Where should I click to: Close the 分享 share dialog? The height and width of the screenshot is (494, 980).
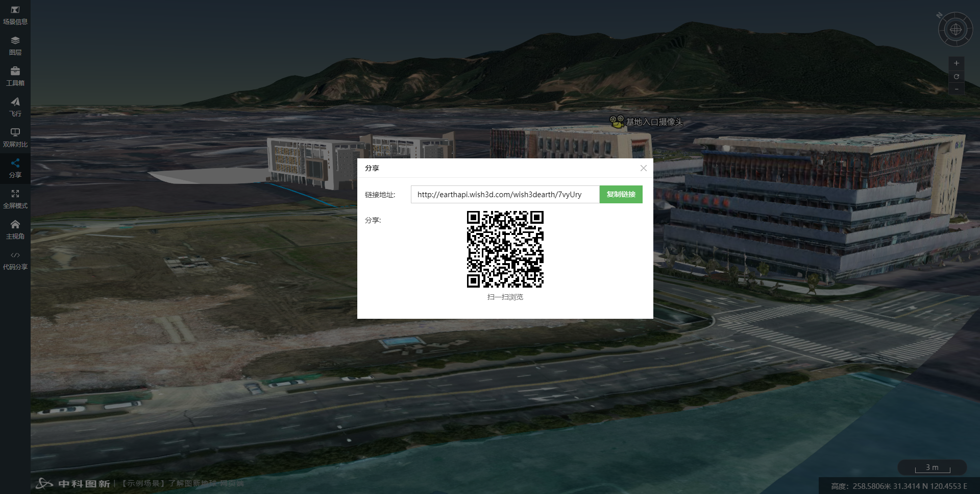pyautogui.click(x=643, y=168)
